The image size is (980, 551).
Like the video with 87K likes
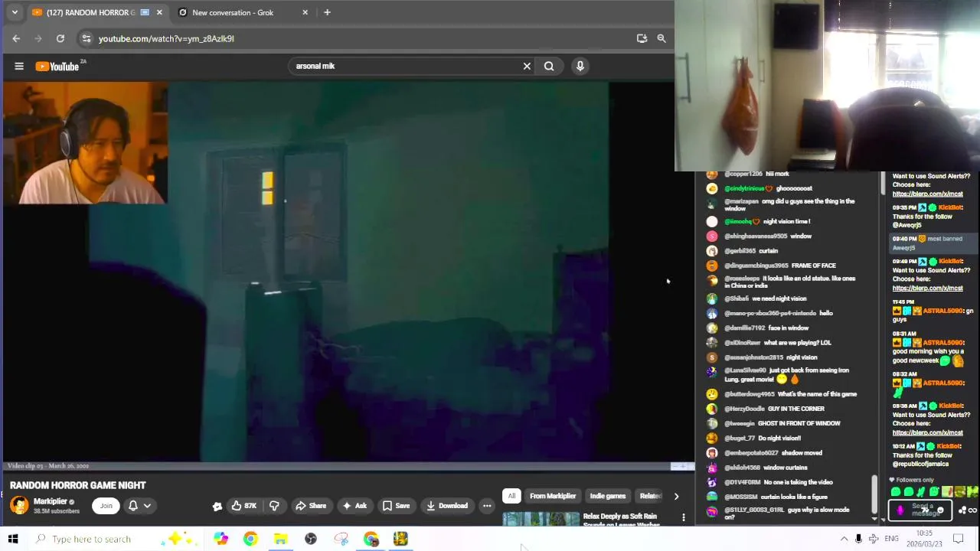pos(244,506)
